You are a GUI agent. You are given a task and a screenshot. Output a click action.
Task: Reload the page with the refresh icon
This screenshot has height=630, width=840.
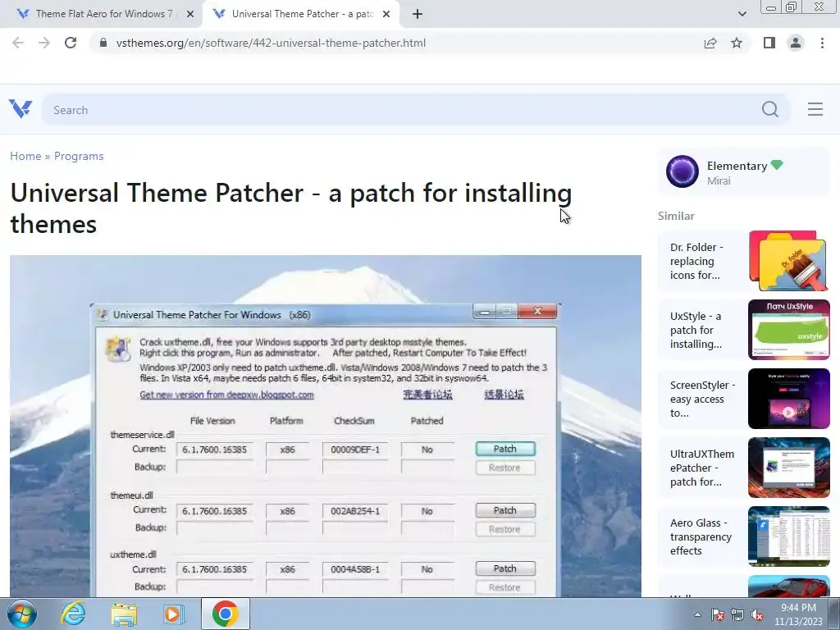(x=71, y=43)
